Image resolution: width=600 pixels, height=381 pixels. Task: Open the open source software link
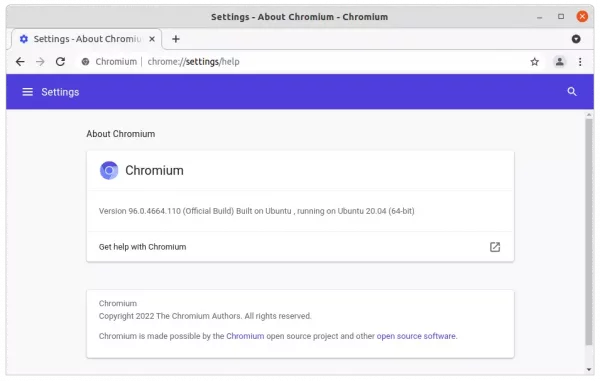pyautogui.click(x=416, y=336)
